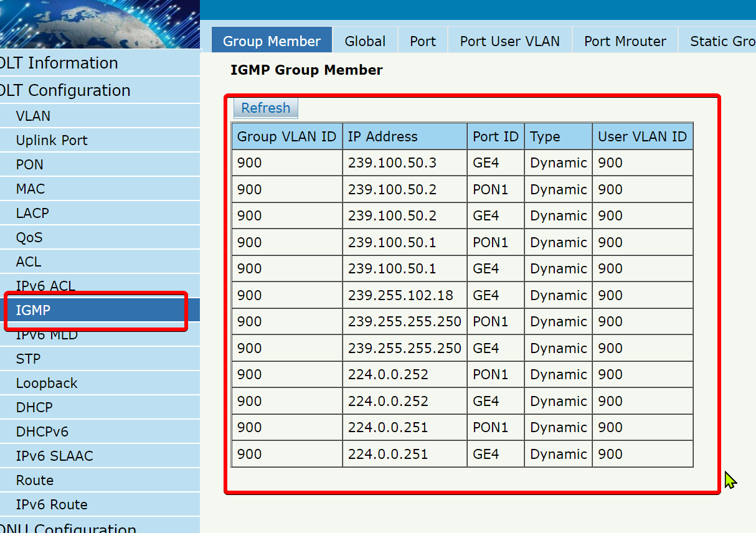Open the Port Mrouter tab

[x=625, y=41]
